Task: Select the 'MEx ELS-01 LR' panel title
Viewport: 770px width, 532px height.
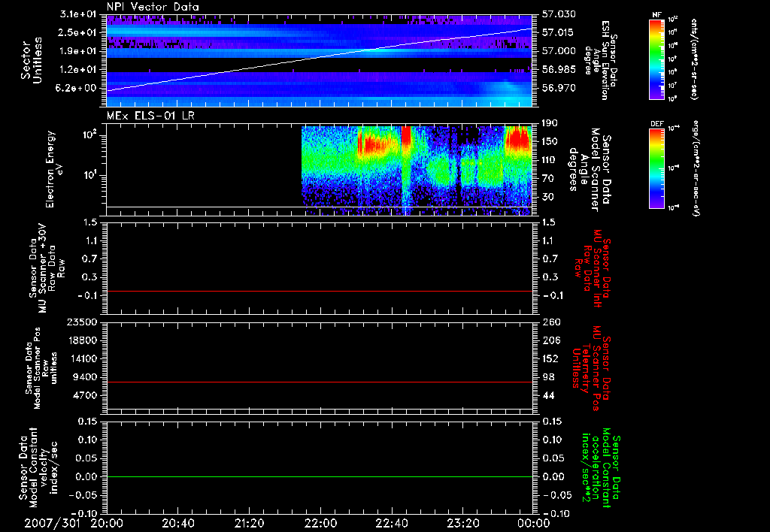Action: [x=150, y=116]
